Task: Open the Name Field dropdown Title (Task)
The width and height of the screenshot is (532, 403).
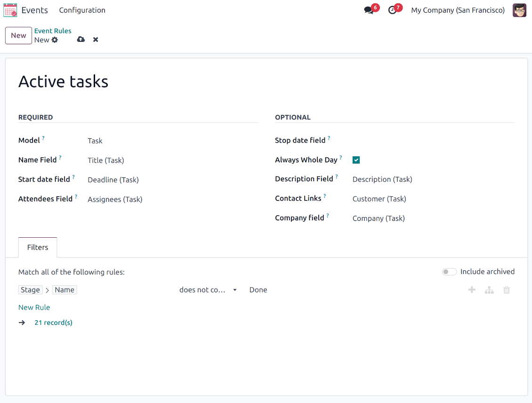Action: 172,160
